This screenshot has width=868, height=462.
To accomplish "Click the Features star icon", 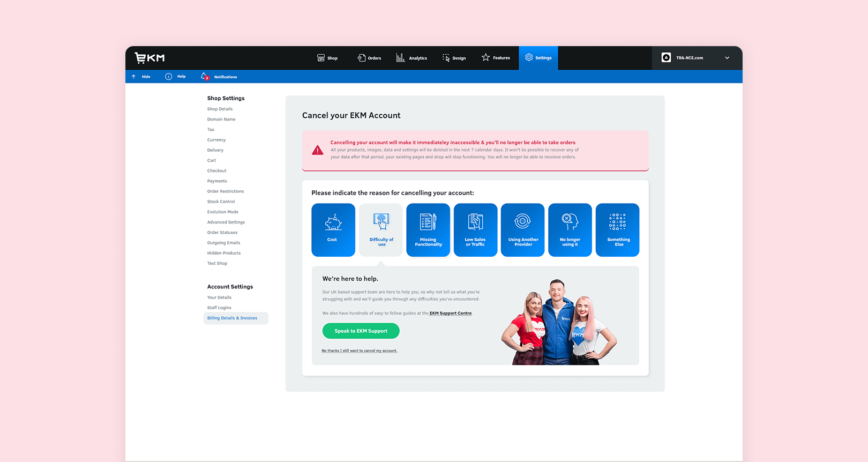I will [x=485, y=57].
